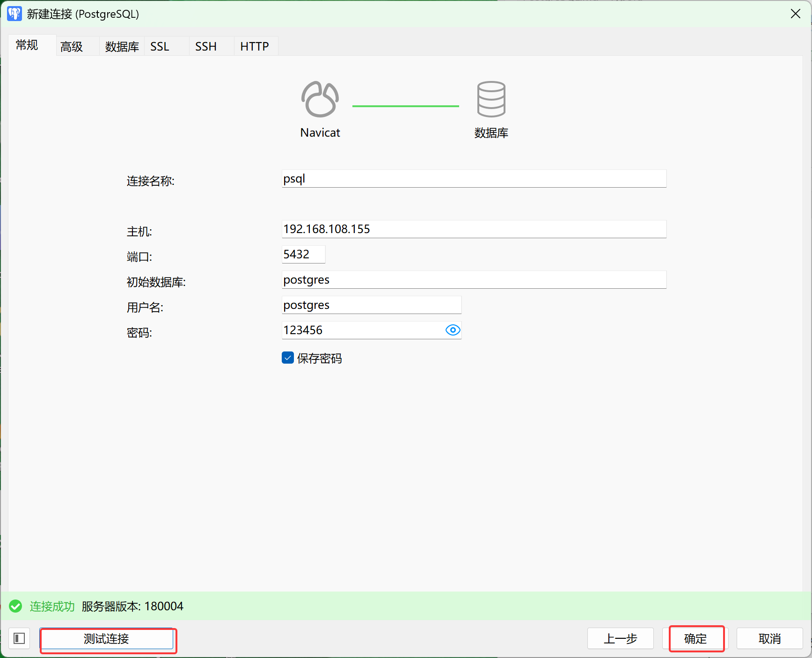Click the 主机 field with 192.168.108.155

click(474, 229)
